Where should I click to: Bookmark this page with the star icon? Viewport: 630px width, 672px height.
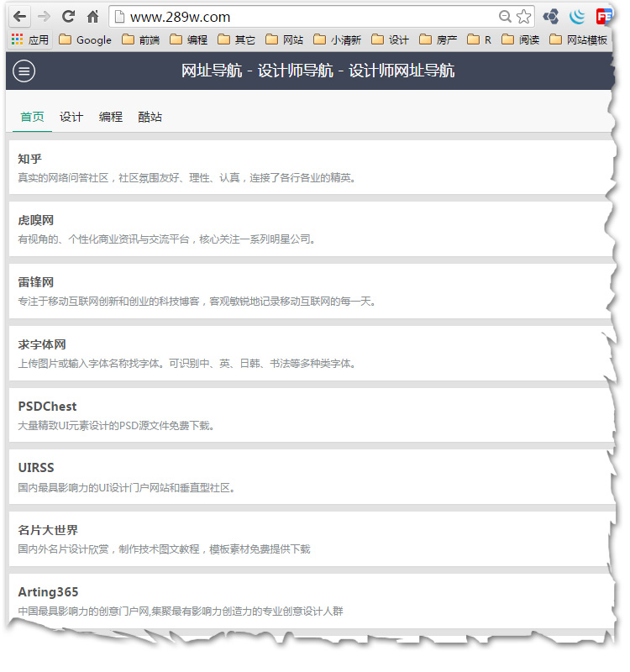[x=523, y=17]
